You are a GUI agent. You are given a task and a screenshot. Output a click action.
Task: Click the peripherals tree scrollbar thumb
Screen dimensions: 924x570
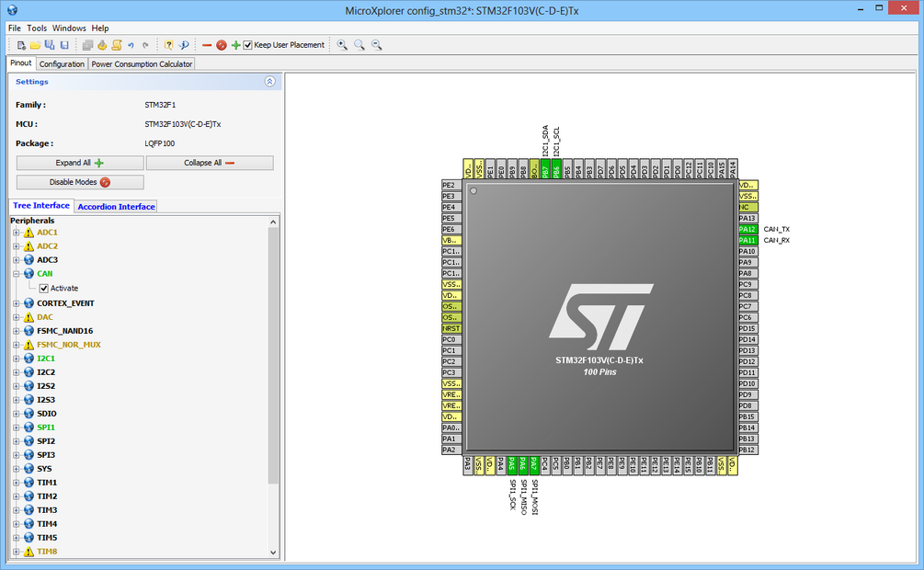coord(273,356)
